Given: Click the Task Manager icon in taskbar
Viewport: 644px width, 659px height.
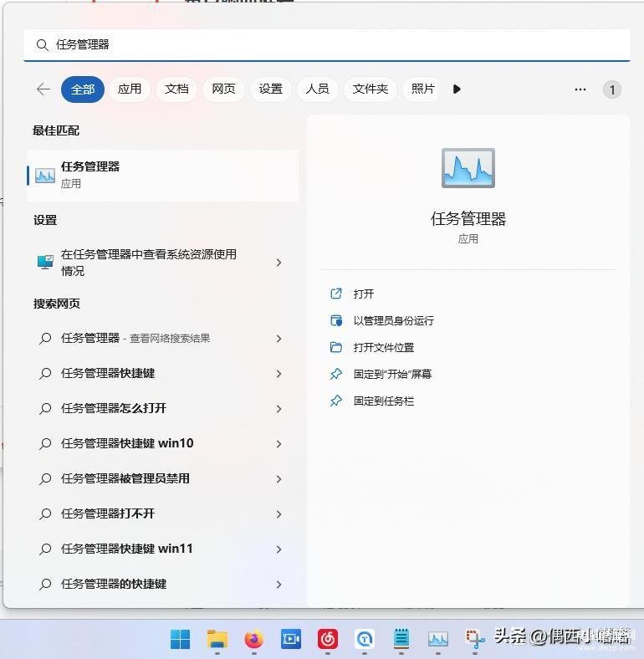Looking at the screenshot, I should [x=438, y=640].
